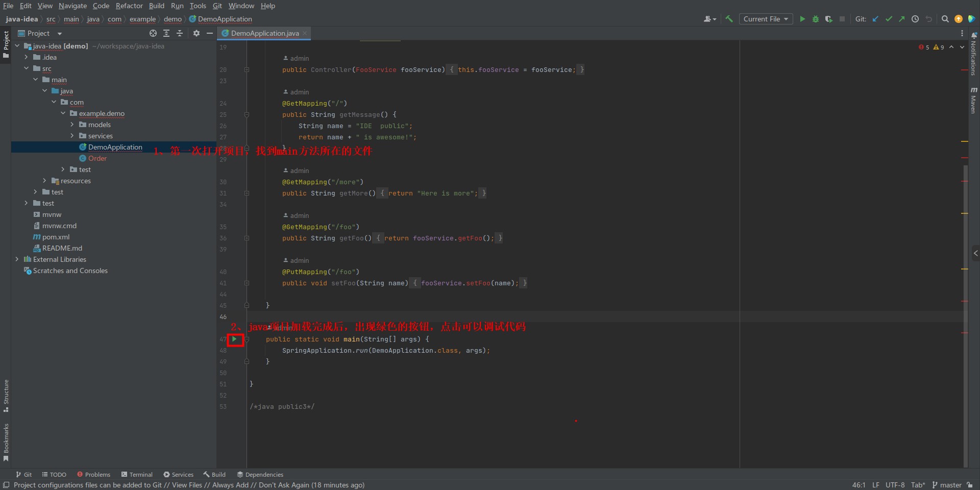Open the colorful toolbox icon at top right
Screen dimensions: 980x490
972,19
